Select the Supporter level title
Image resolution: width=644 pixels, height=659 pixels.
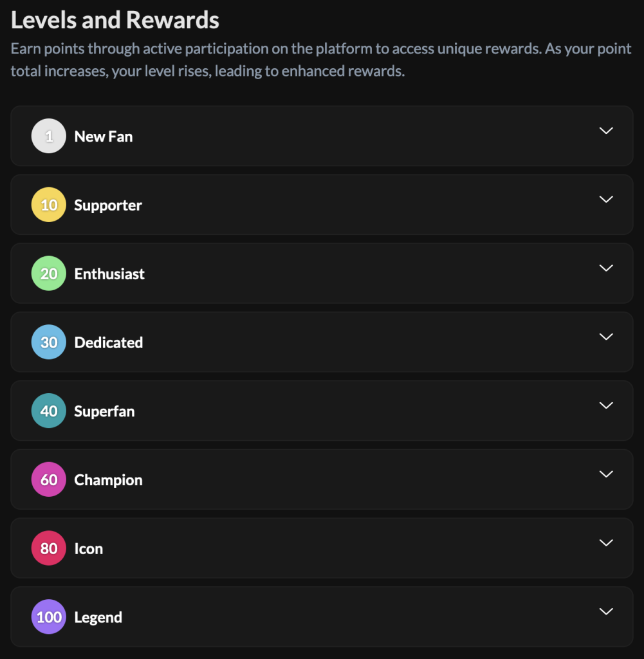tap(108, 205)
